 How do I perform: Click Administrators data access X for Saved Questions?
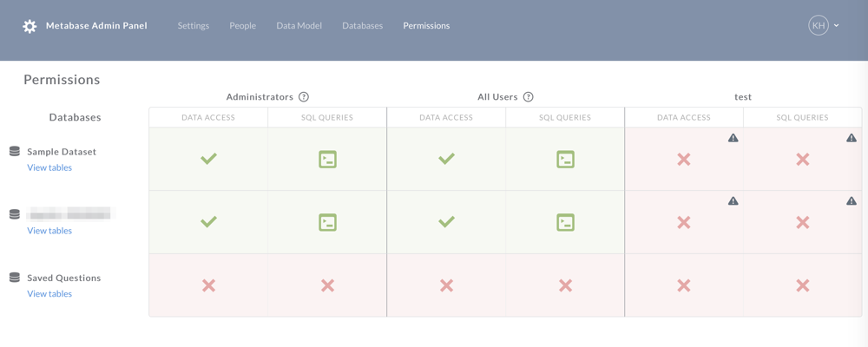coord(208,285)
